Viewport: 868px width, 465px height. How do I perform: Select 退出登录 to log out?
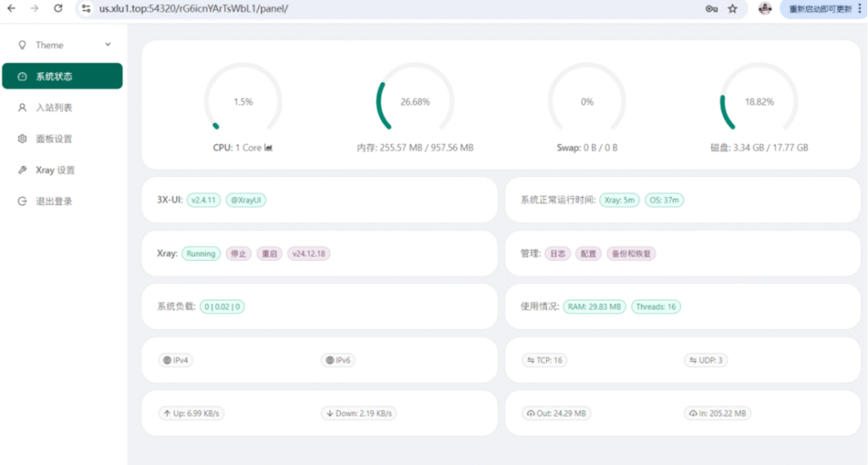[x=53, y=202]
